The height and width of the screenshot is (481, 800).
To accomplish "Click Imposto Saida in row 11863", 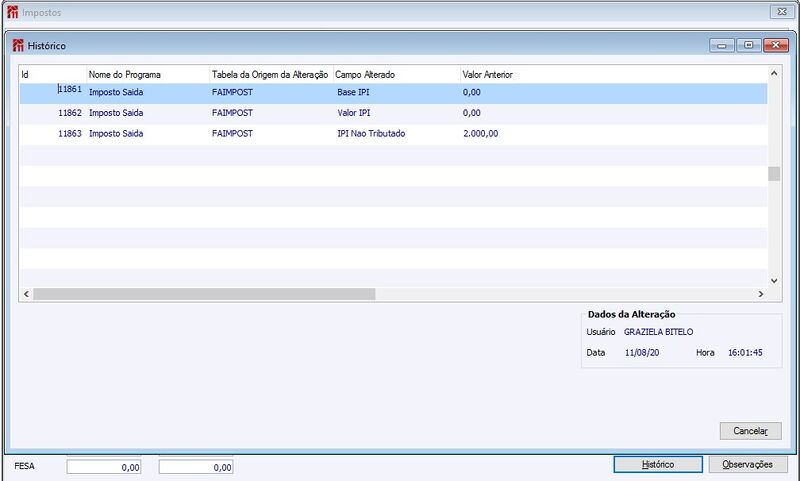I will 116,134.
